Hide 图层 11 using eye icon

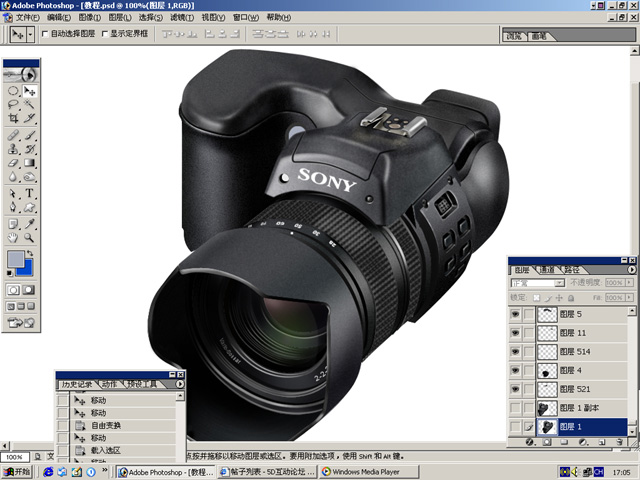click(516, 333)
